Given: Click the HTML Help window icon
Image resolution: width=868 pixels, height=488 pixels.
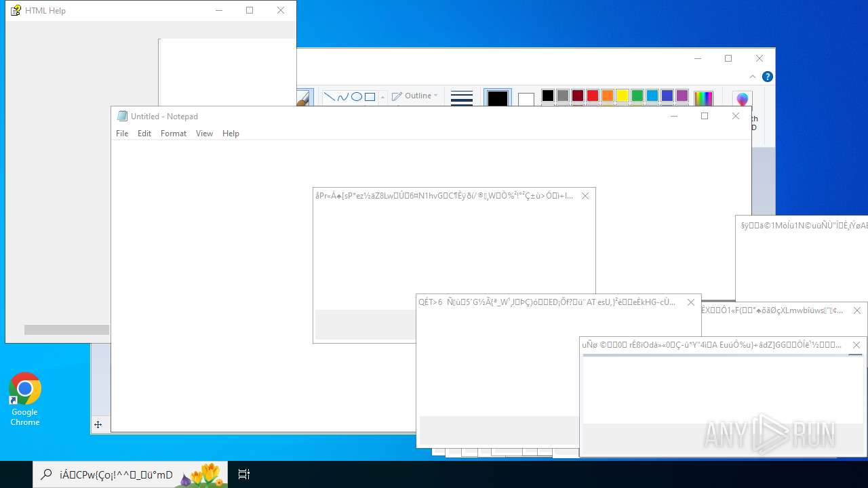Looking at the screenshot, I should (16, 10).
